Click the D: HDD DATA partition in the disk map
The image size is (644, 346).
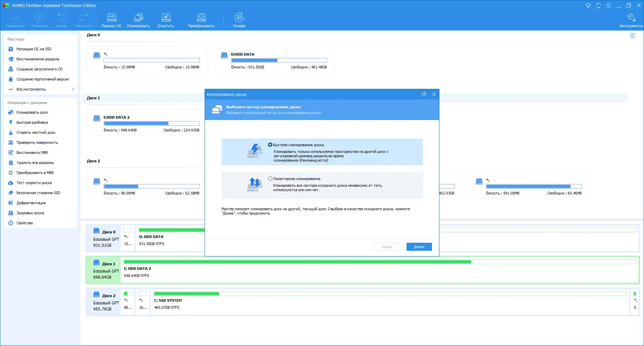coord(171,239)
